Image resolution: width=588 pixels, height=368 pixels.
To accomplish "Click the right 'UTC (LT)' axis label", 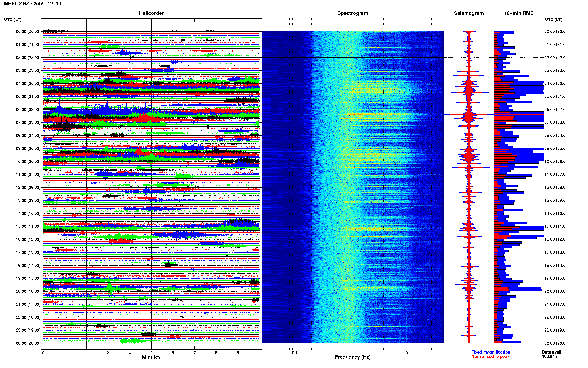I will click(x=553, y=20).
